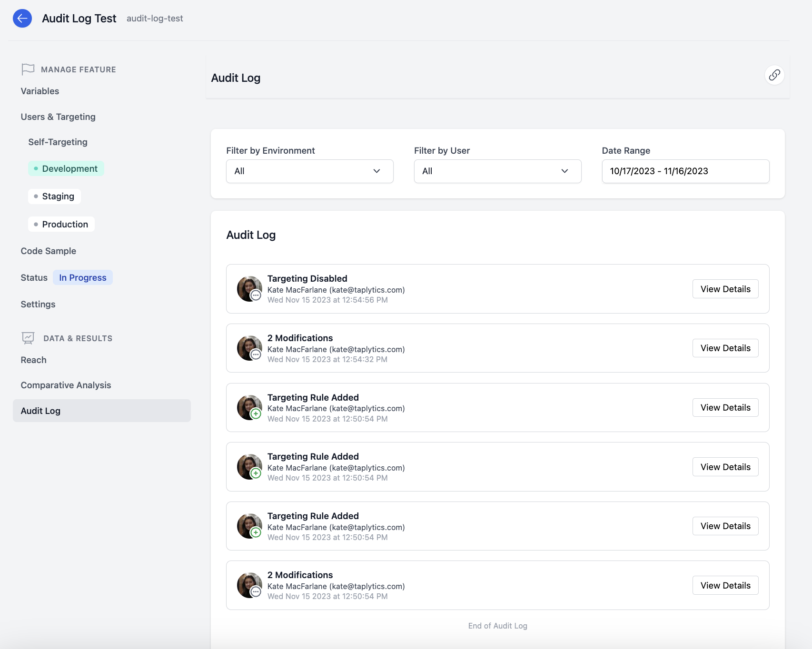
Task: Open the Filter by Environment dropdown
Action: tap(309, 171)
